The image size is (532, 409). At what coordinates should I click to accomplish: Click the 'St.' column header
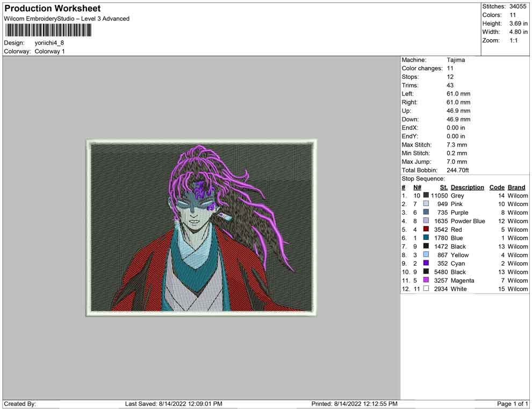tap(444, 187)
